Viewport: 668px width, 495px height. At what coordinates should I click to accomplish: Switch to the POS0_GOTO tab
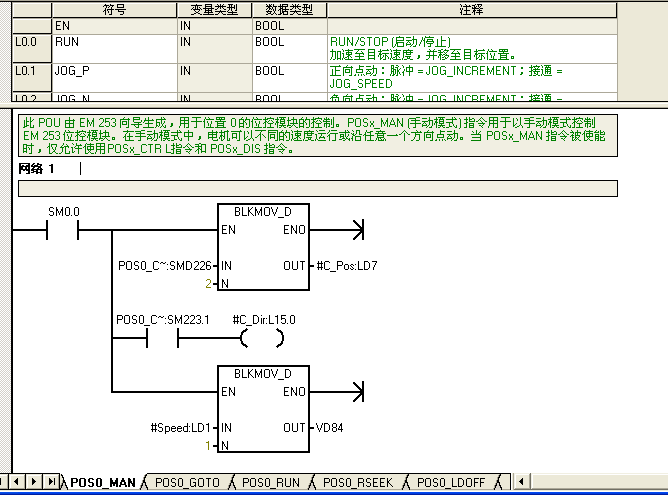(187, 482)
